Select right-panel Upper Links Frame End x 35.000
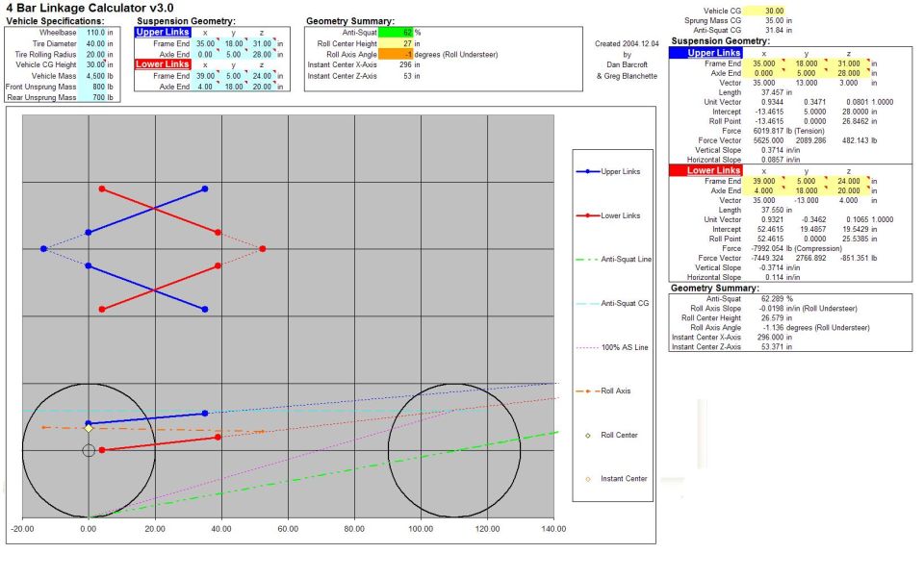 (763, 63)
